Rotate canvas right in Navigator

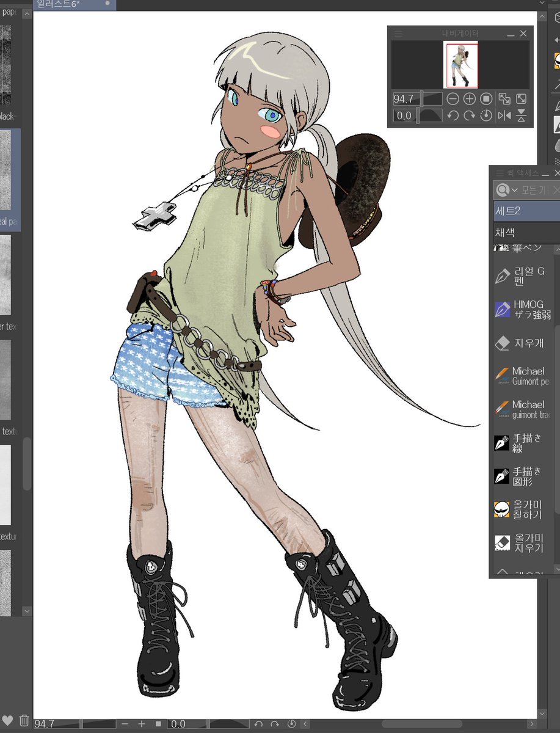click(469, 115)
